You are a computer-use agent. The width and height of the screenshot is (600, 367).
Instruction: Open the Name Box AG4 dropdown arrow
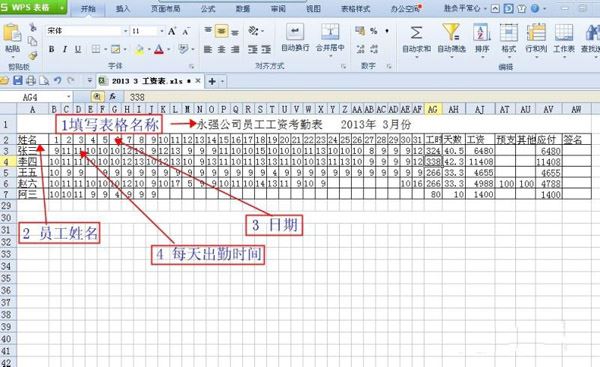[x=69, y=97]
